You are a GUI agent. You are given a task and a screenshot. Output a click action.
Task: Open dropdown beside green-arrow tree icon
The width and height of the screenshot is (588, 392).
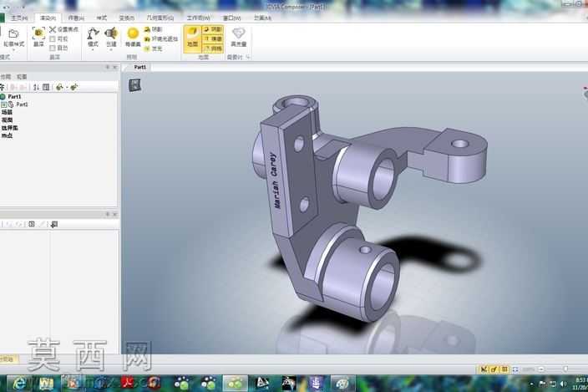[x=66, y=88]
